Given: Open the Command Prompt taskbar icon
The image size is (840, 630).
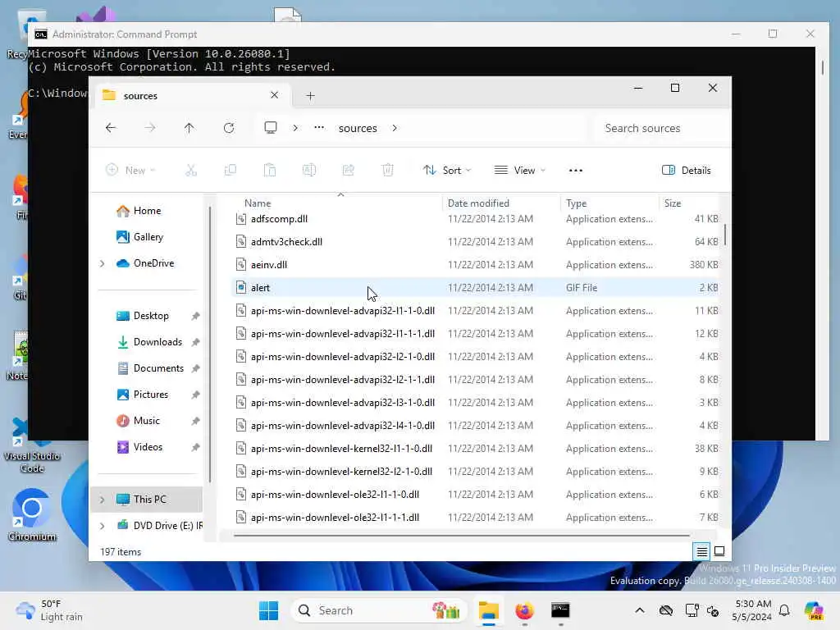Looking at the screenshot, I should pyautogui.click(x=560, y=610).
